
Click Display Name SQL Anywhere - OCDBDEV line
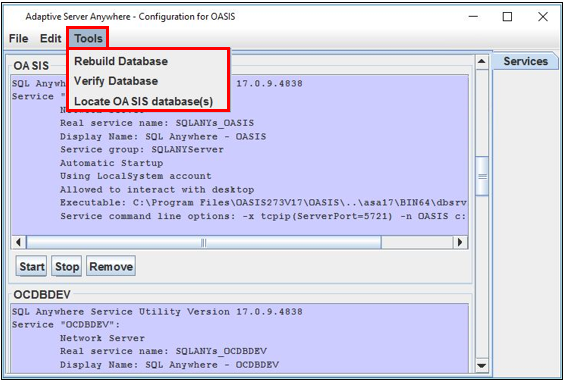(x=169, y=365)
